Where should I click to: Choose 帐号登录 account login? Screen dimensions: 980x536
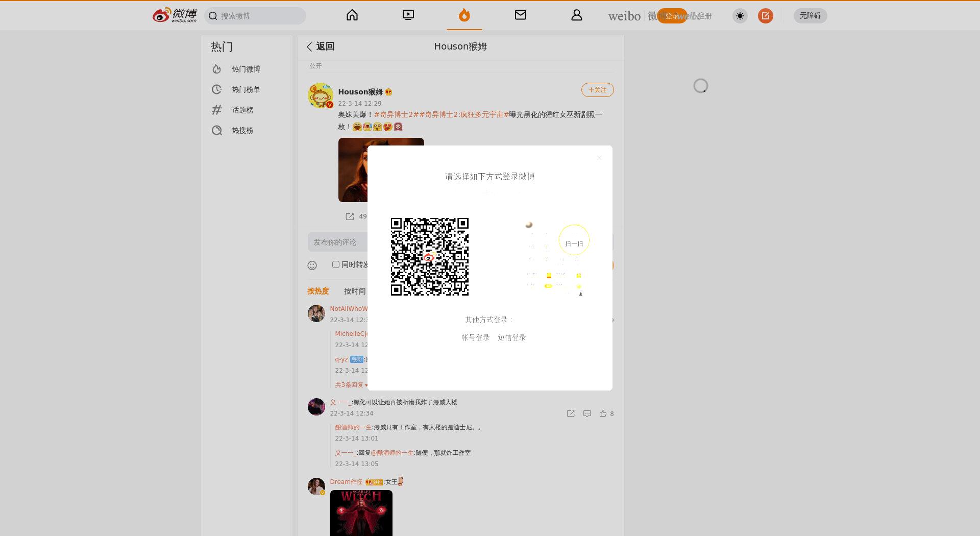(x=476, y=337)
